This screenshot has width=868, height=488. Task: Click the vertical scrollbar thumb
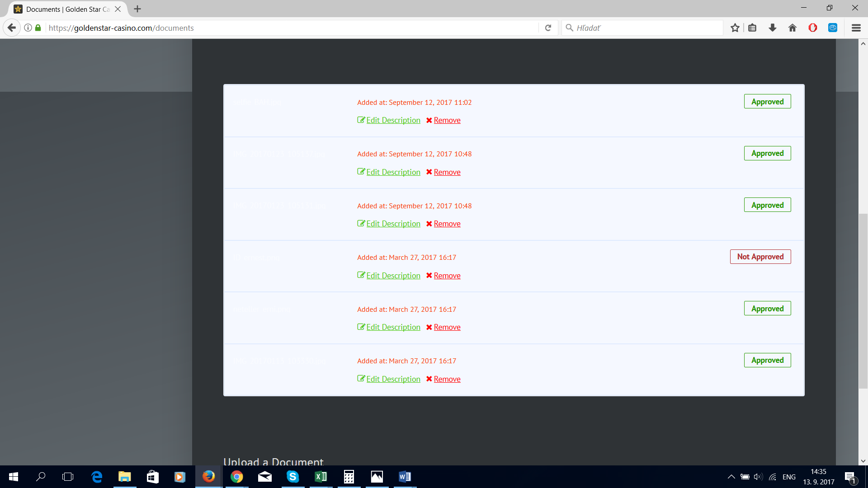coord(863,300)
